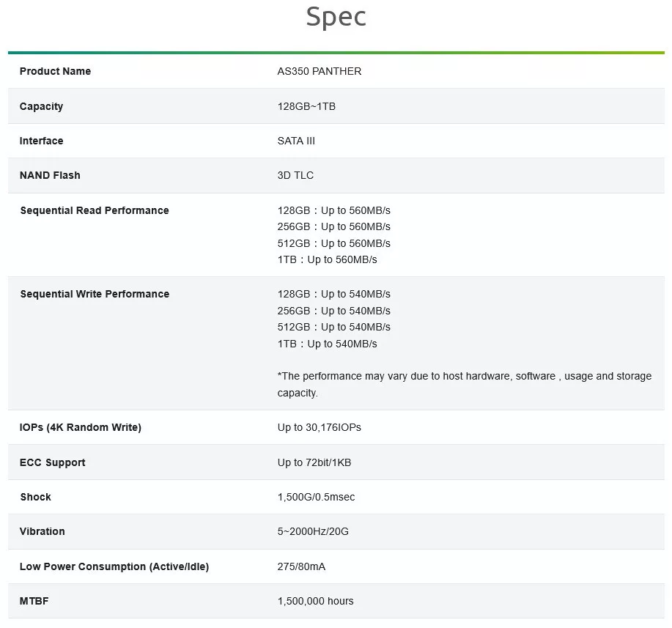The image size is (672, 628).
Task: Select the "Up to 30,176IOPs" value
Action: (x=320, y=427)
